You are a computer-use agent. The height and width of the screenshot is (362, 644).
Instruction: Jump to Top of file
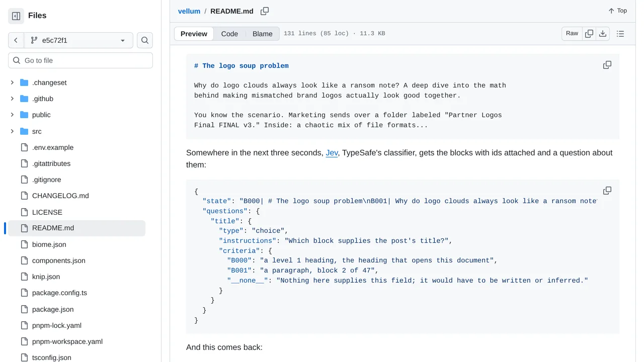[617, 11]
